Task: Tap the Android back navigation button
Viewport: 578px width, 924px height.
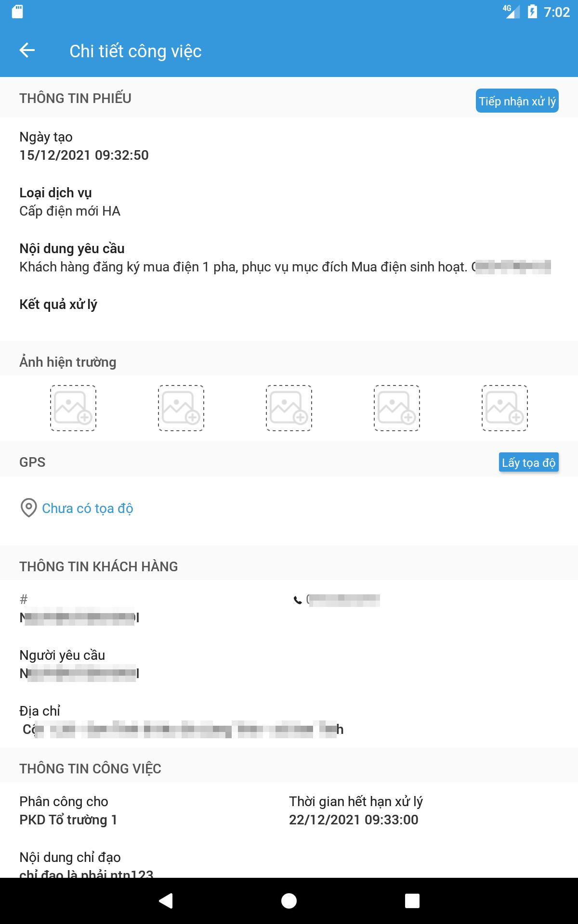Action: 166,901
